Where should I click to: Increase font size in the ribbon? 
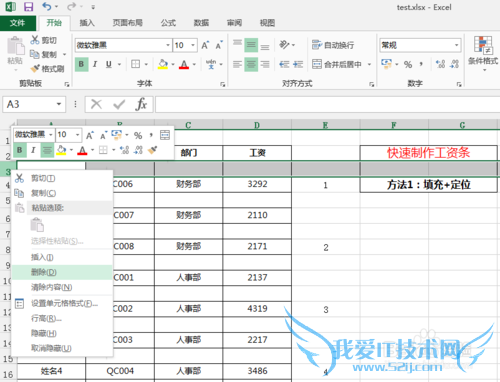pyautogui.click(x=205, y=45)
